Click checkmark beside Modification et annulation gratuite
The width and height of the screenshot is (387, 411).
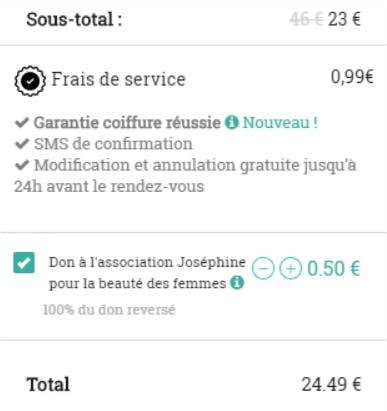coord(22,165)
